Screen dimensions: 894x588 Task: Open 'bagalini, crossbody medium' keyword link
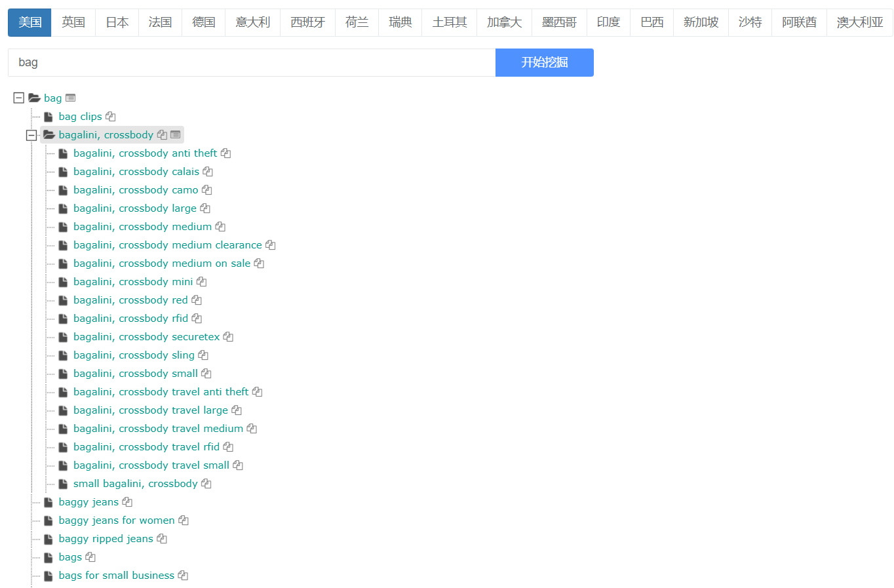[142, 227]
